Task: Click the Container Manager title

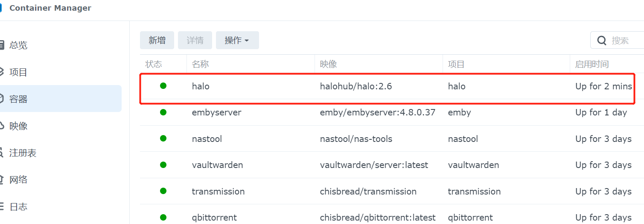Action: pos(50,8)
